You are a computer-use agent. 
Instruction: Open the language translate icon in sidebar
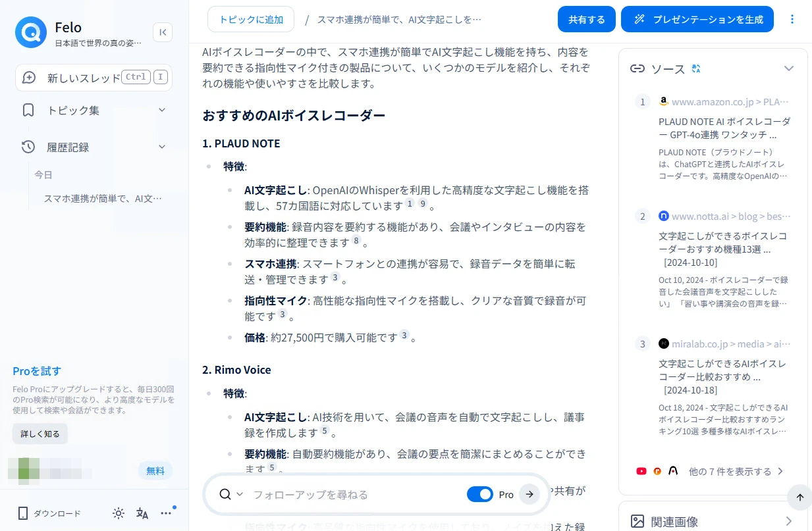click(x=142, y=513)
